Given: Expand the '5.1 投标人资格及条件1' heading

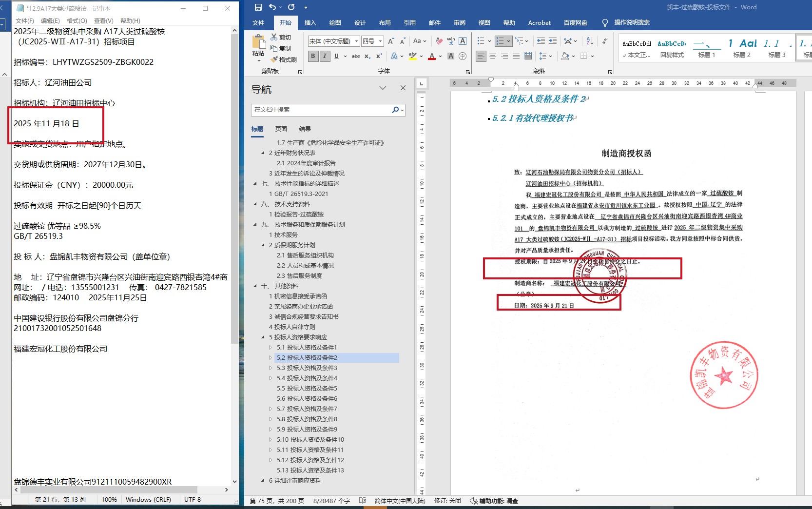Looking at the screenshot, I should 271,348.
